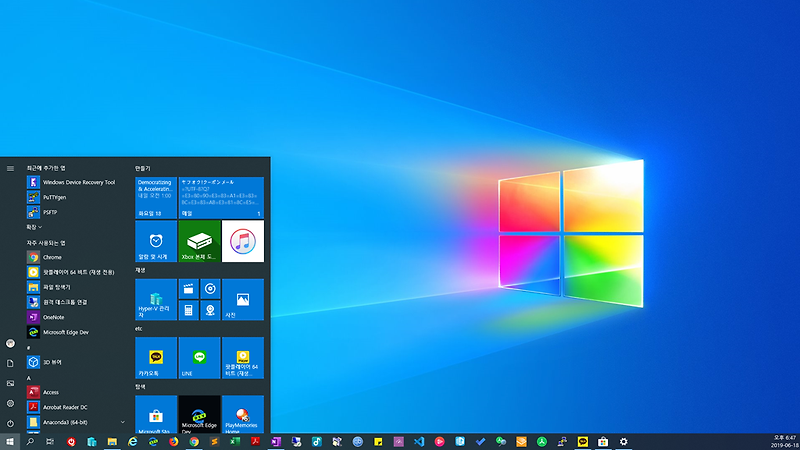
Task: Open the Xbox console companion tile
Action: [x=199, y=241]
